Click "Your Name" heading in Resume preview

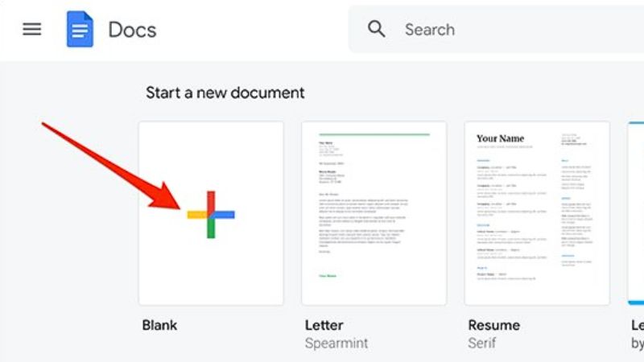(500, 138)
